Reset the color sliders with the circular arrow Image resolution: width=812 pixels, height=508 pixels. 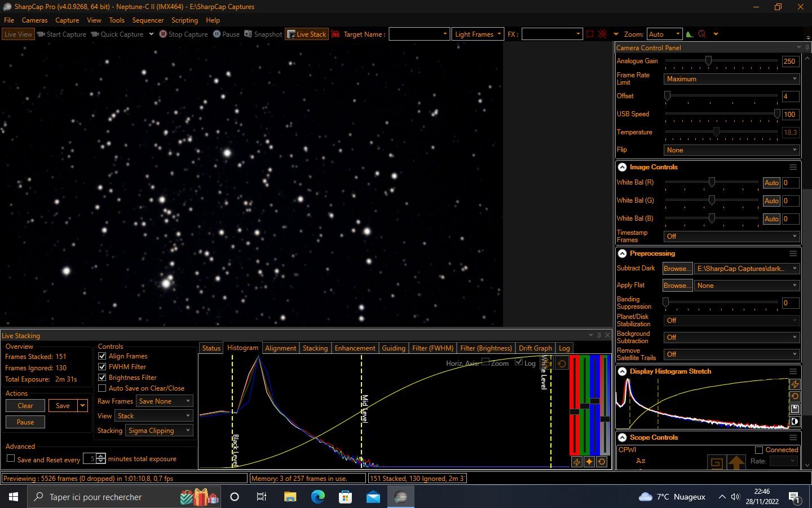click(602, 462)
